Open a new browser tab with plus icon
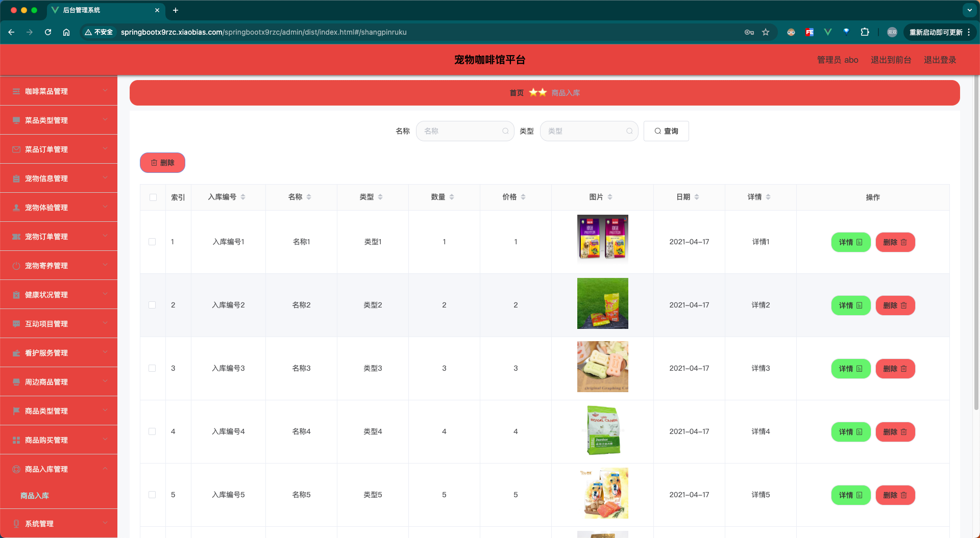The image size is (980, 538). pyautogui.click(x=176, y=10)
